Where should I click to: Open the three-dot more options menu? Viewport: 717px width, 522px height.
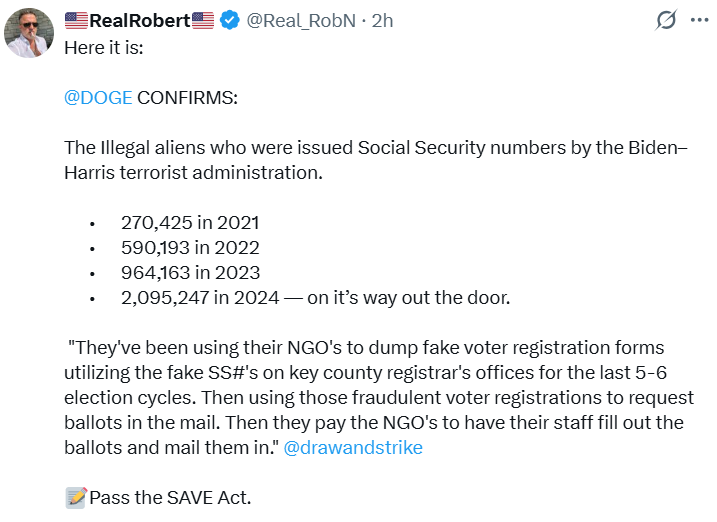click(x=698, y=20)
